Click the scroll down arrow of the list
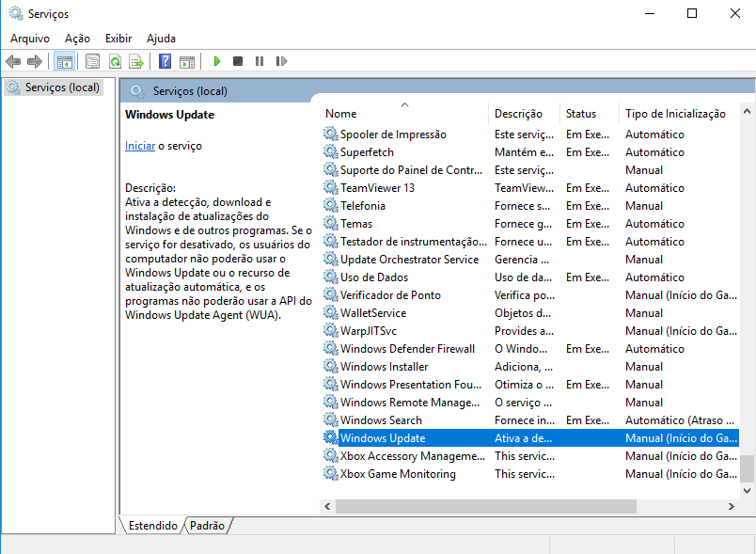Screen dimensions: 756x554 (x=747, y=491)
